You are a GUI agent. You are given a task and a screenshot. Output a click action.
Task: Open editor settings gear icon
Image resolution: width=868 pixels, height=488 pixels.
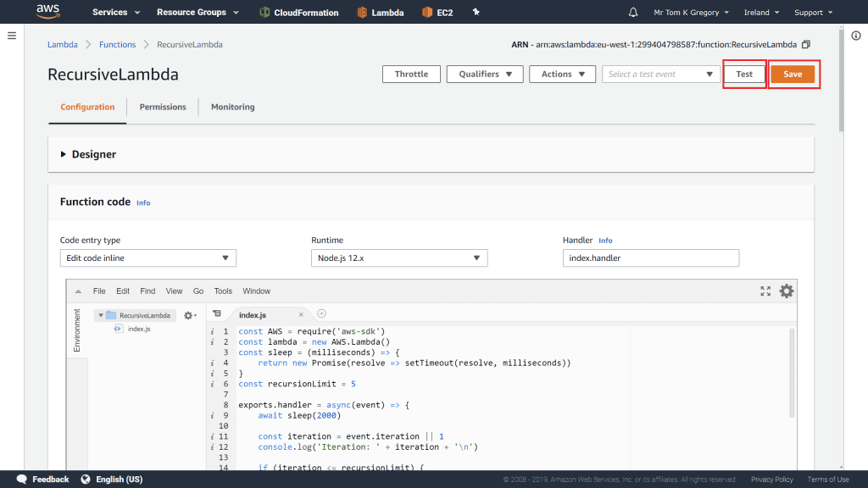click(787, 291)
